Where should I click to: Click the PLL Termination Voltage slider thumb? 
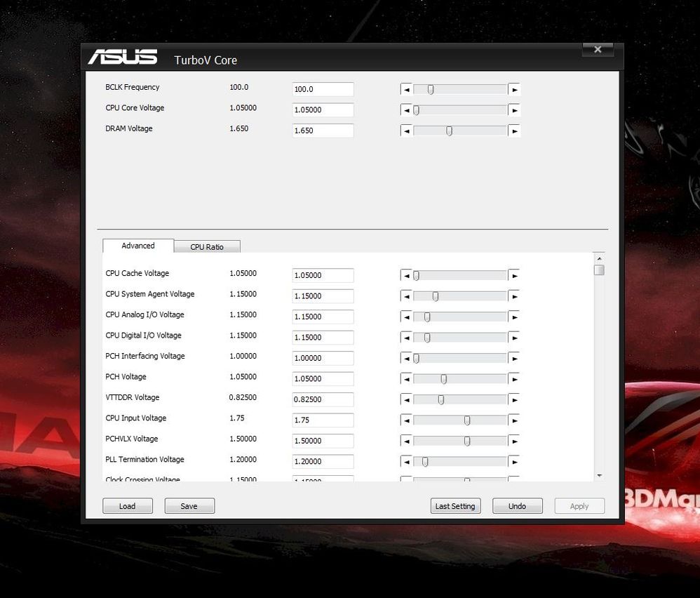pyautogui.click(x=425, y=462)
